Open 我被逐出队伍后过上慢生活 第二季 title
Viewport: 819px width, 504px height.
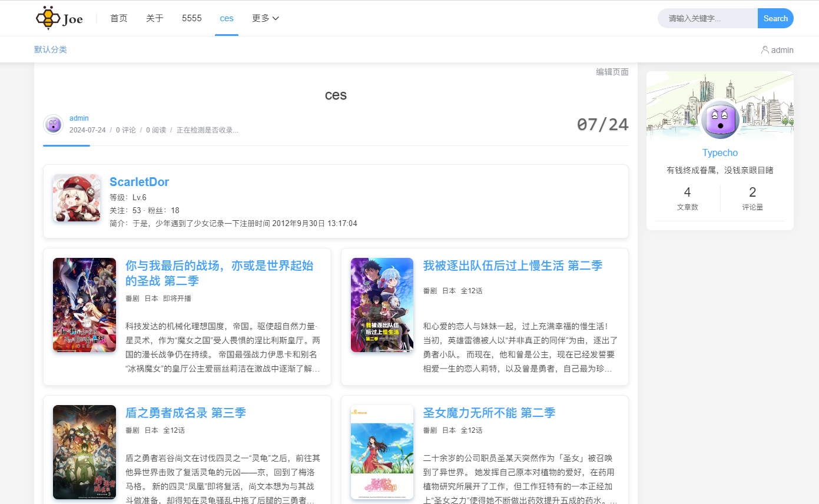click(513, 266)
